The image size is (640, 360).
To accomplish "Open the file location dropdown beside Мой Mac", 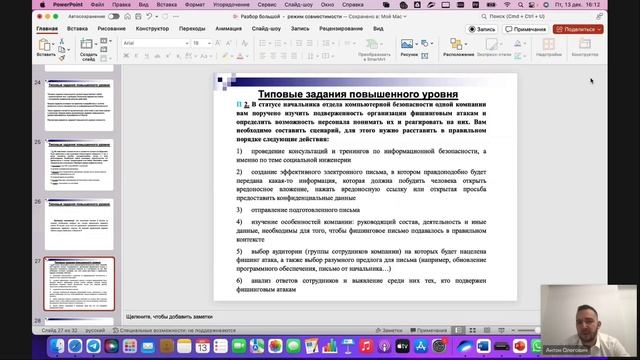I will [x=405, y=16].
